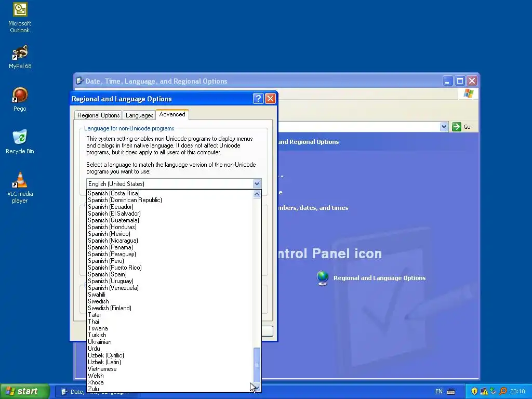
Task: Pick Spanish (Mexico) from the list
Action: 170,234
